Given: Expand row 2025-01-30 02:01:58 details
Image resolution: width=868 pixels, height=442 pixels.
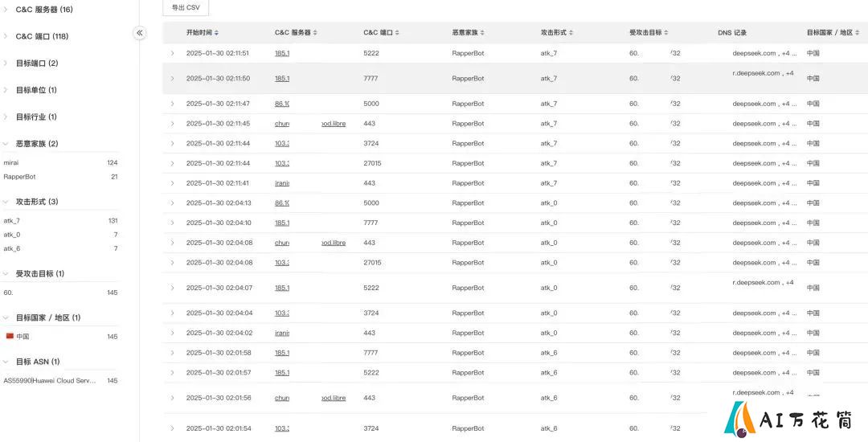Looking at the screenshot, I should (x=172, y=353).
